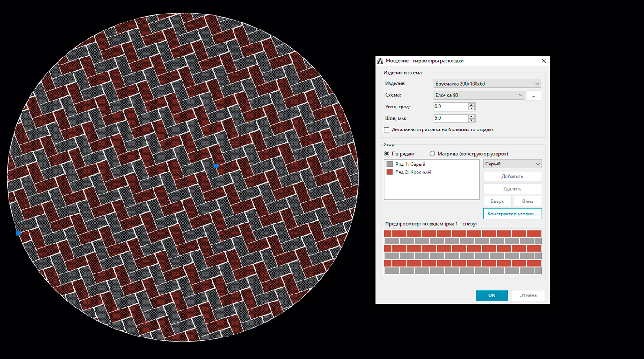The width and height of the screenshot is (644, 359).
Task: Click into the Угол, град input field
Action: pyautogui.click(x=451, y=107)
